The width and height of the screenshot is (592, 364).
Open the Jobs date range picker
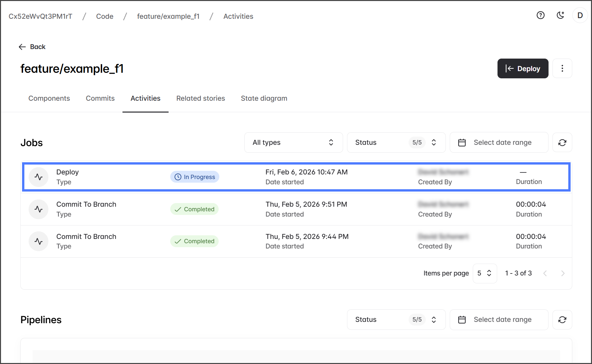(x=498, y=143)
